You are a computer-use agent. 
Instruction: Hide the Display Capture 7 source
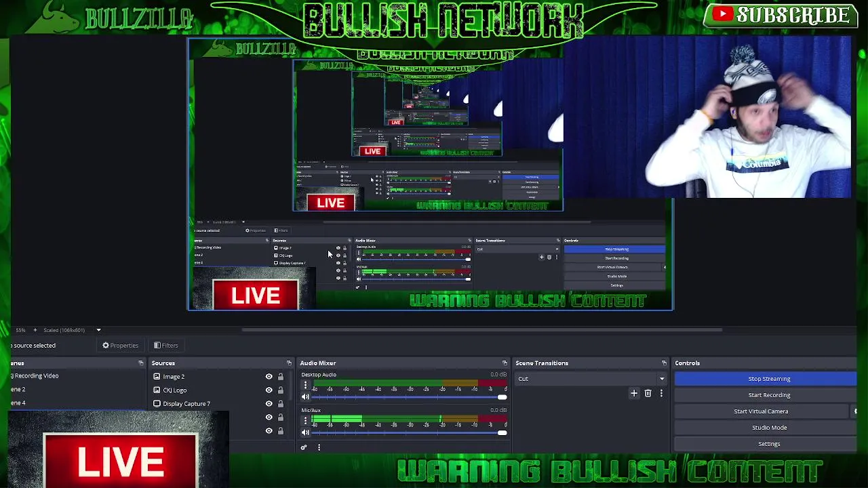(269, 404)
